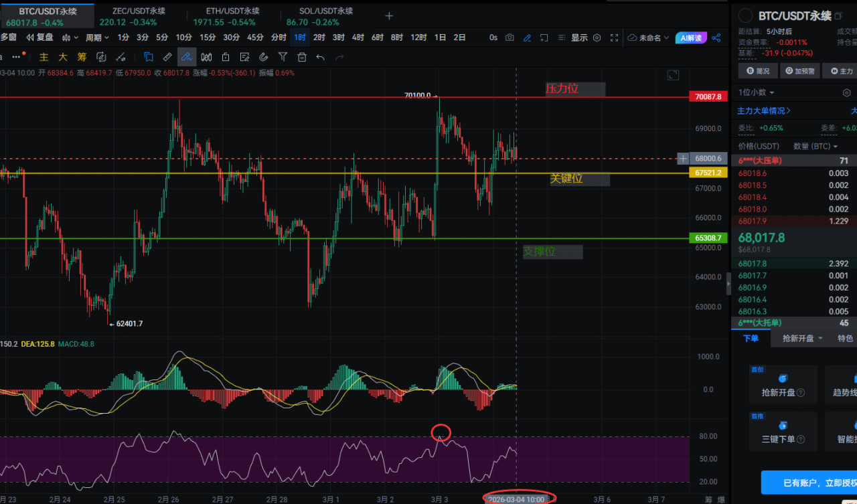857x504 pixels.
Task: Open the 主力大单情况 link
Action: [x=764, y=111]
